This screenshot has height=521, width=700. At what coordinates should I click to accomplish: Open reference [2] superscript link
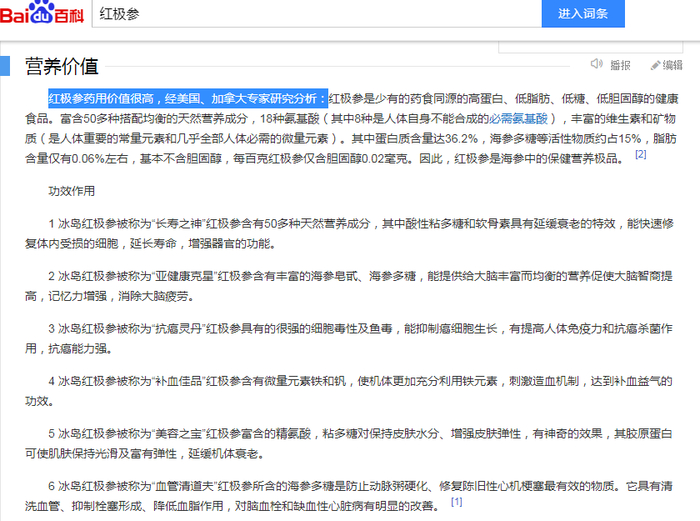641,154
